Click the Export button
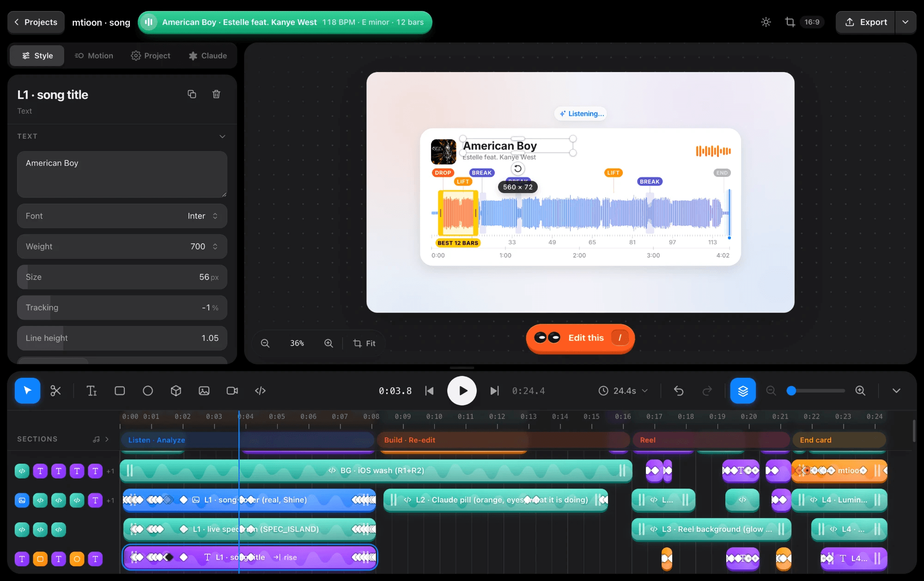This screenshot has height=581, width=924. pos(865,22)
